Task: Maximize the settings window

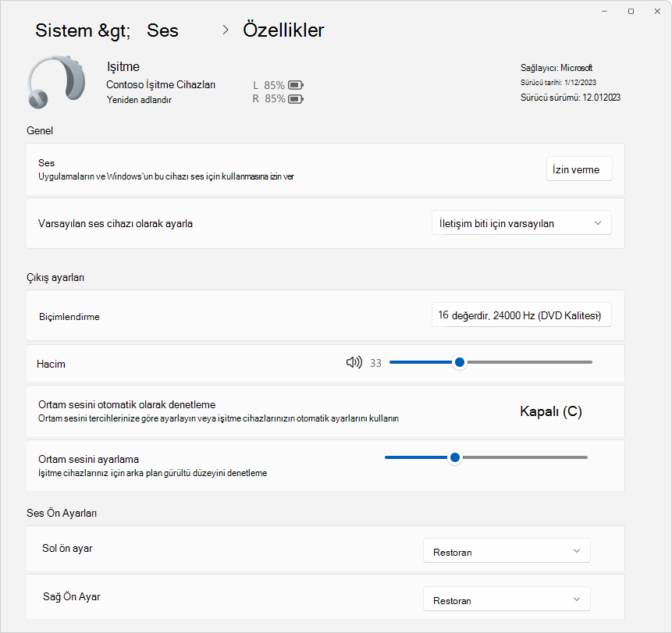Action: tap(631, 11)
